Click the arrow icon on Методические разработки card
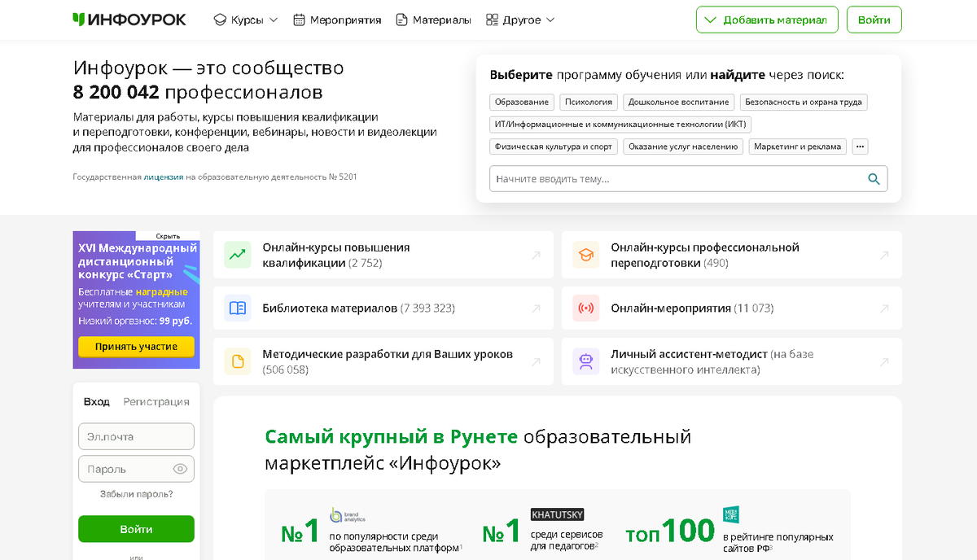The height and width of the screenshot is (560, 977). (536, 361)
